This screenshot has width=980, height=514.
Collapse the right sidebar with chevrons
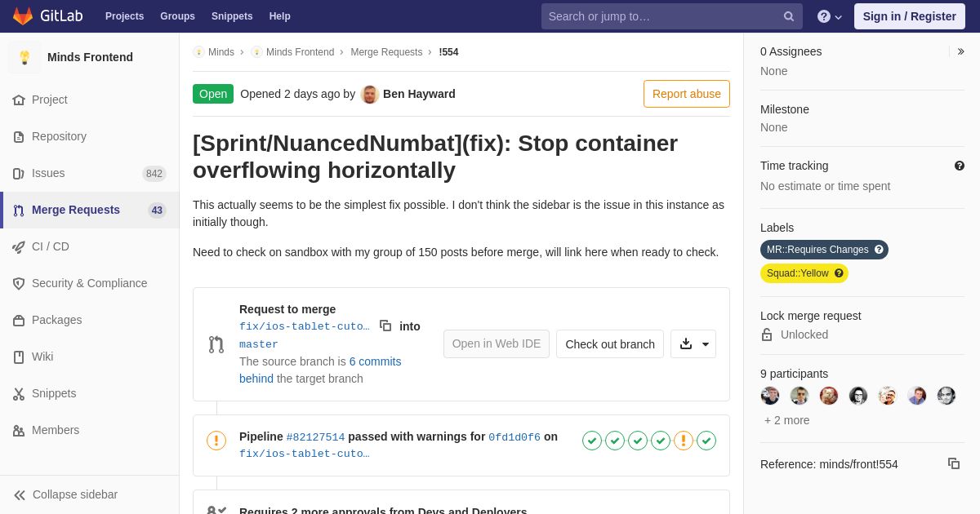(x=960, y=51)
